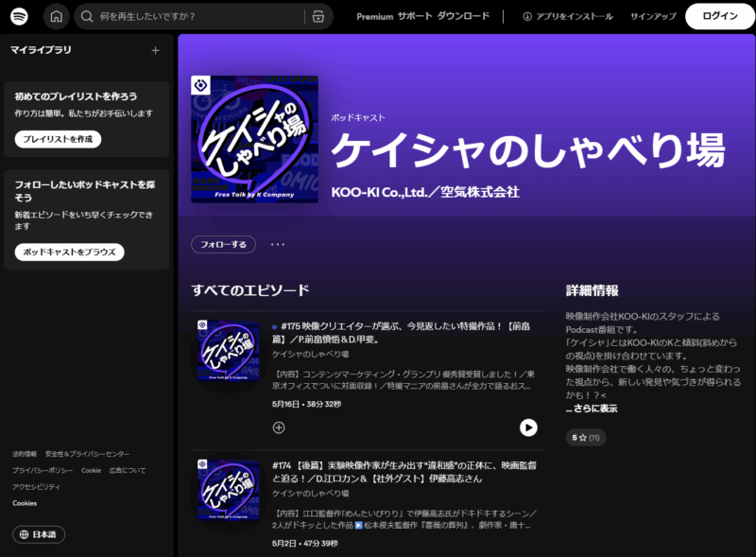Click 5月2日 episode date text
Viewport: 756px width, 557px height.
[284, 543]
